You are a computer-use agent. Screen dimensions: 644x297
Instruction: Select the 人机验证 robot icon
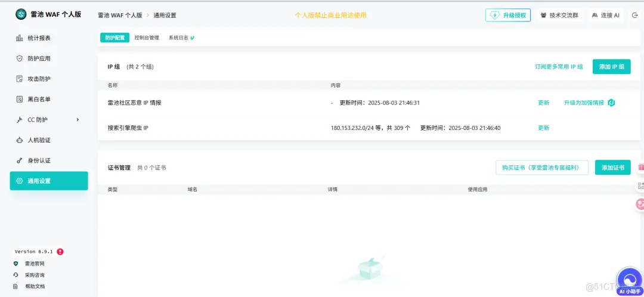(x=19, y=140)
